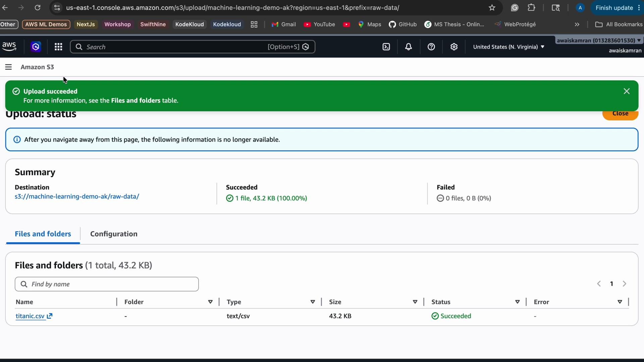This screenshot has width=644, height=362.
Task: Click the AWS logo home icon
Action: click(9, 47)
